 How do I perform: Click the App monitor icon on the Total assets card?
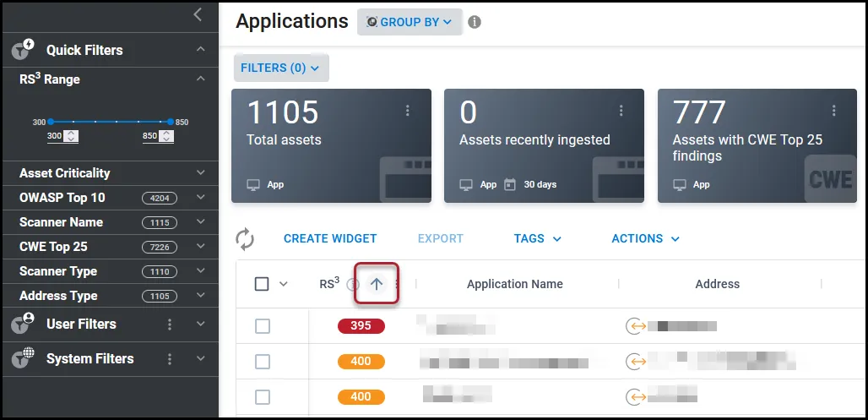coord(253,184)
